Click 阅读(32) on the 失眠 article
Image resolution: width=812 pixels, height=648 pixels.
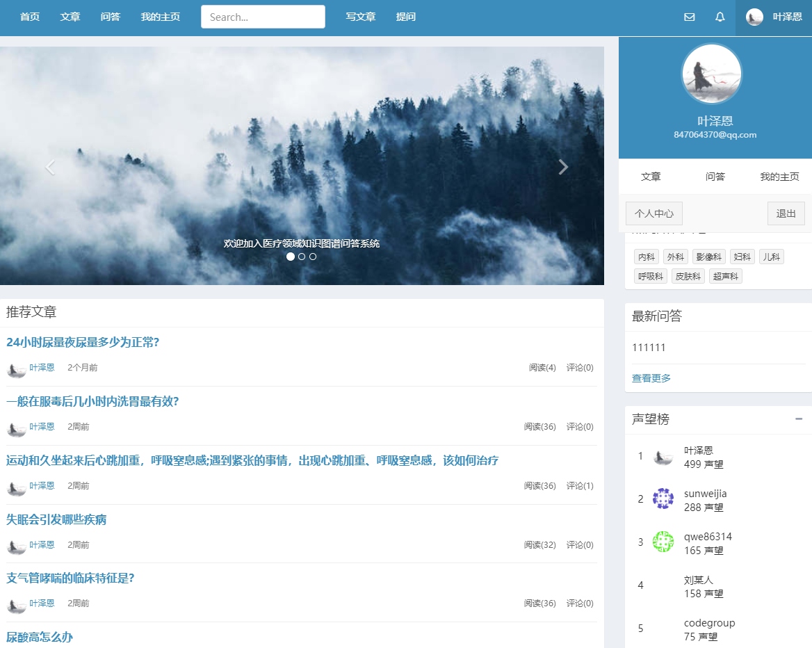539,545
